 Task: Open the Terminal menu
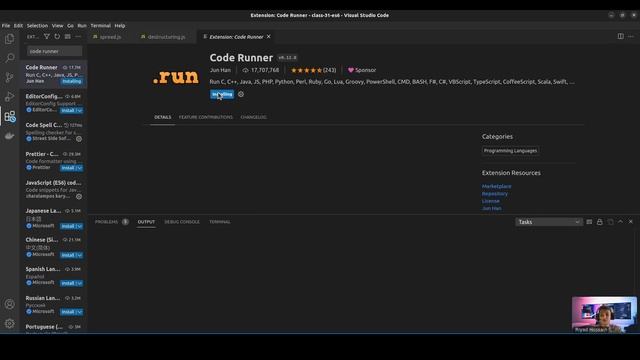[100, 26]
